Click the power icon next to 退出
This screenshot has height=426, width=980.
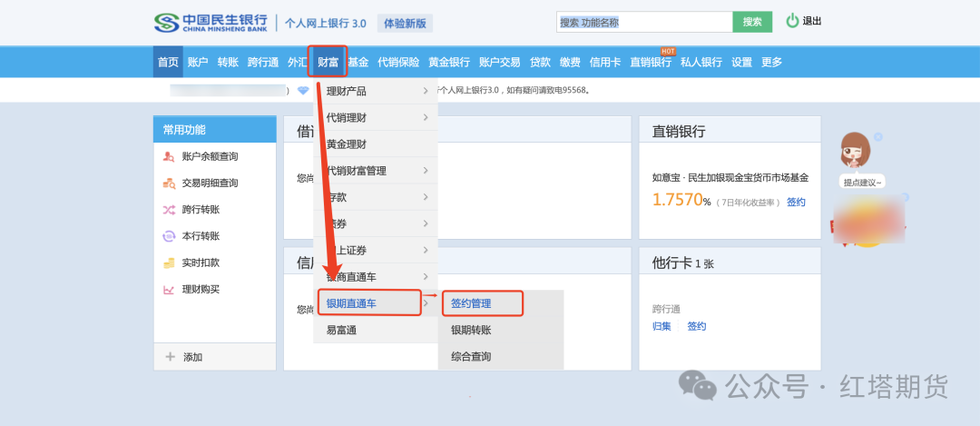[792, 21]
